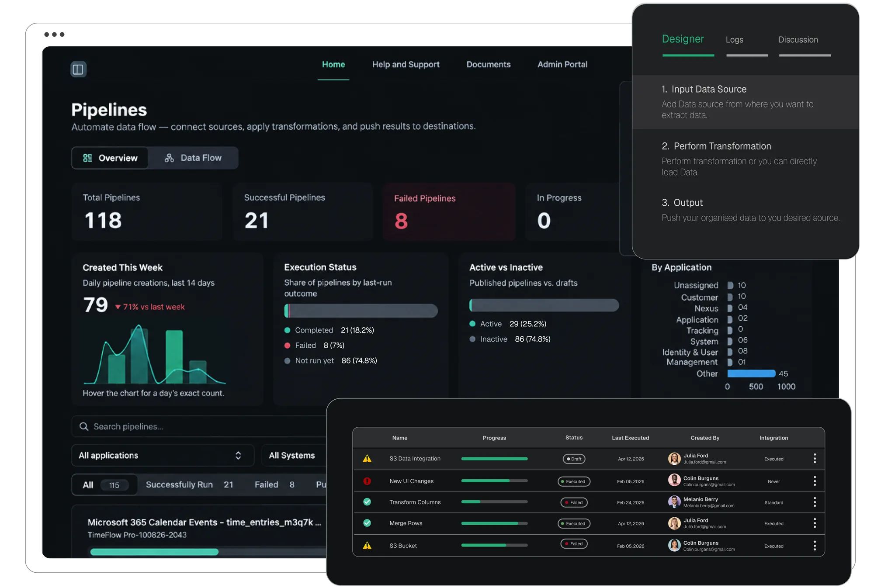Open the Home tab
The height and width of the screenshot is (588, 874).
click(x=333, y=65)
